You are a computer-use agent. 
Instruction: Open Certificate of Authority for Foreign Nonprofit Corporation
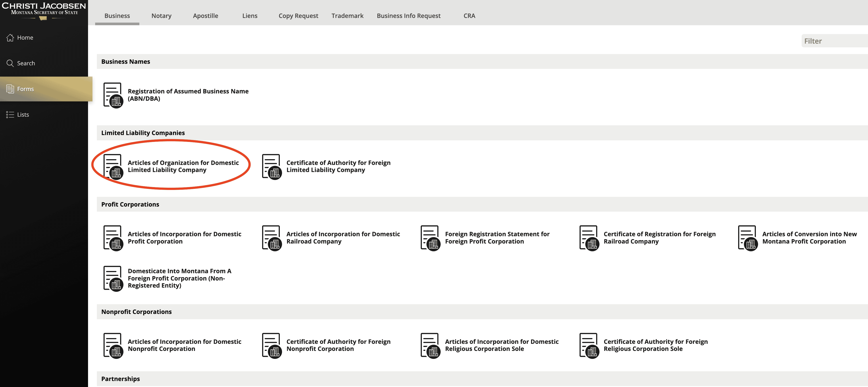pos(338,345)
